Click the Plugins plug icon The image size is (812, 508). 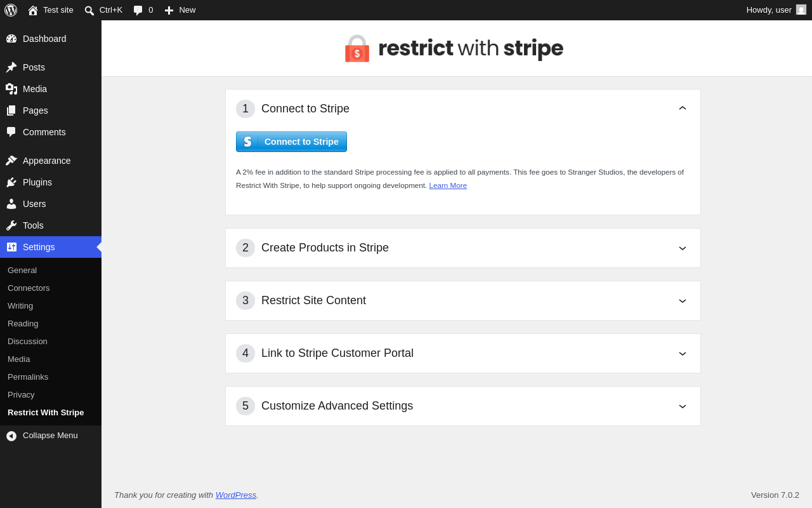(11, 182)
